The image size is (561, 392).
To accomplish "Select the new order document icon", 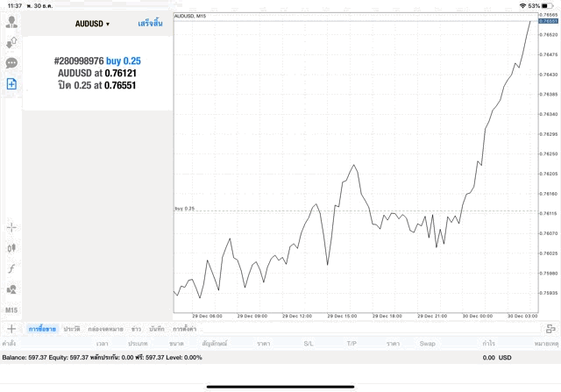I will pos(11,84).
